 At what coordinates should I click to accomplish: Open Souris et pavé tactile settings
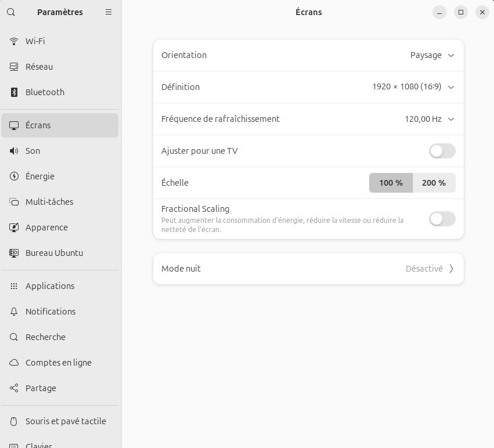point(66,421)
